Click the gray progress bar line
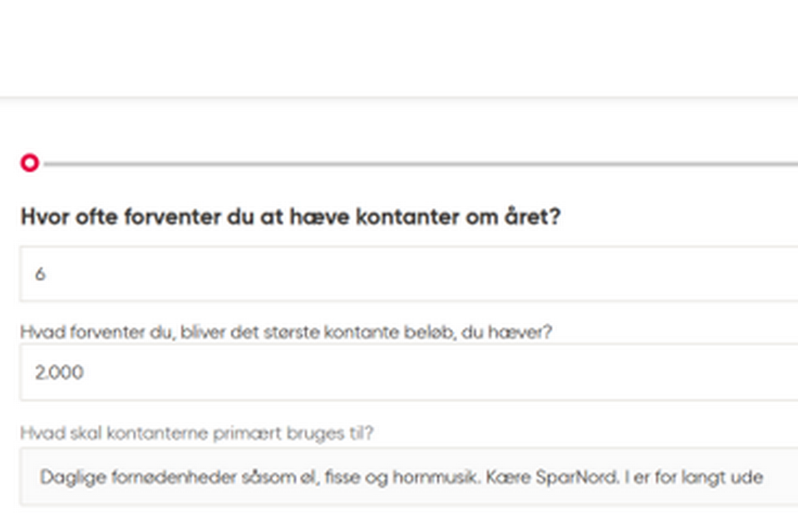This screenshot has height=532, width=798. [x=416, y=165]
